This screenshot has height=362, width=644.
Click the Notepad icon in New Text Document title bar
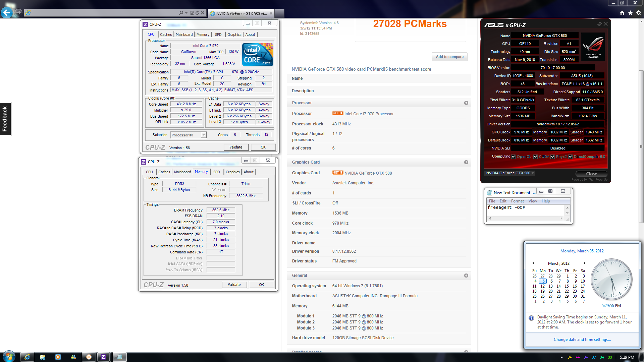[x=490, y=192]
